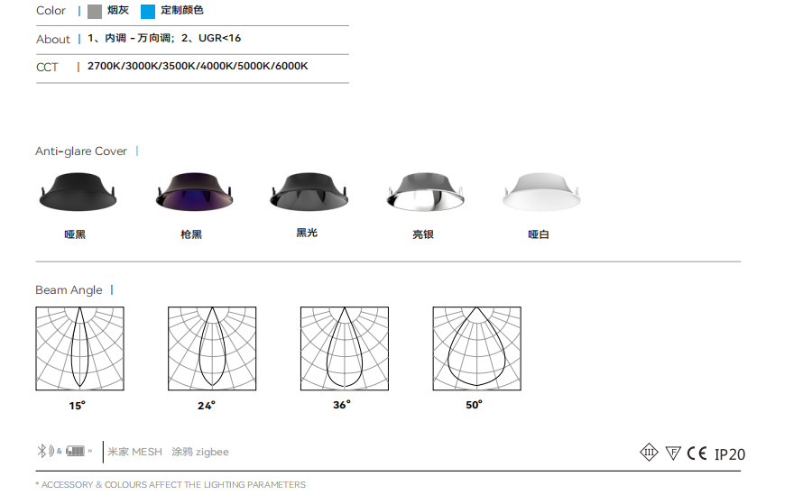Click the IP20 rating label
Image resolution: width=812 pixels, height=504 pixels.
730,454
